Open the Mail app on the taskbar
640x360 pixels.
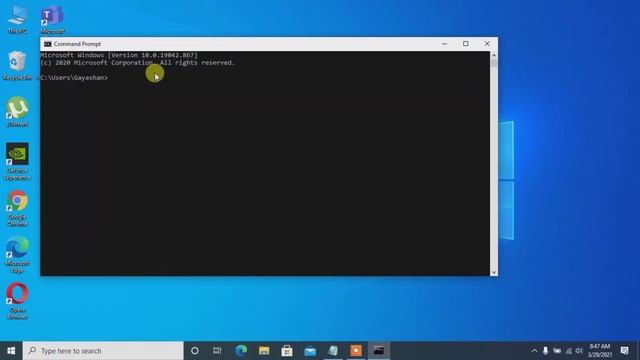tap(310, 351)
